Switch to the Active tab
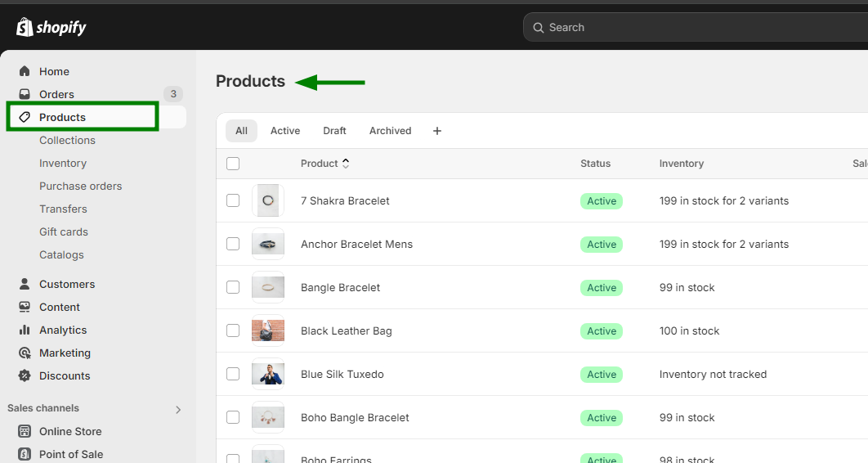The width and height of the screenshot is (868, 463). 285,131
